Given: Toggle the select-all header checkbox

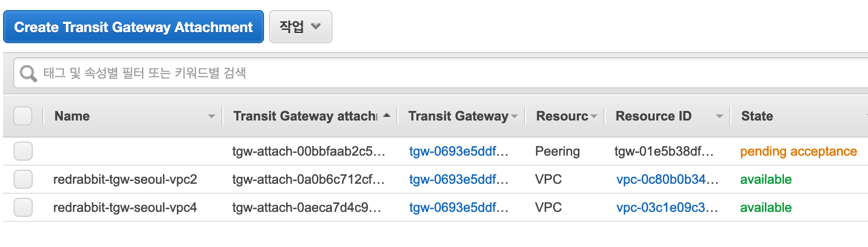Looking at the screenshot, I should 23,116.
